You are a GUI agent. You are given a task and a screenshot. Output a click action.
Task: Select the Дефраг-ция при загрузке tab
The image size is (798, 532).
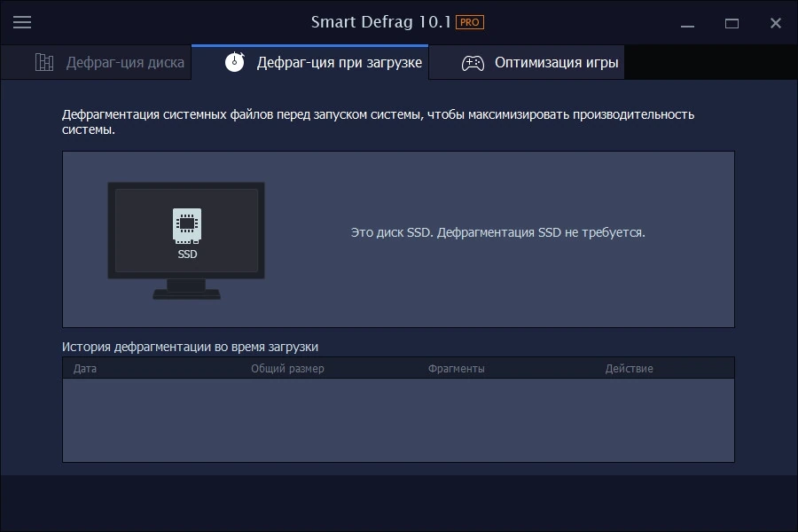(310, 62)
